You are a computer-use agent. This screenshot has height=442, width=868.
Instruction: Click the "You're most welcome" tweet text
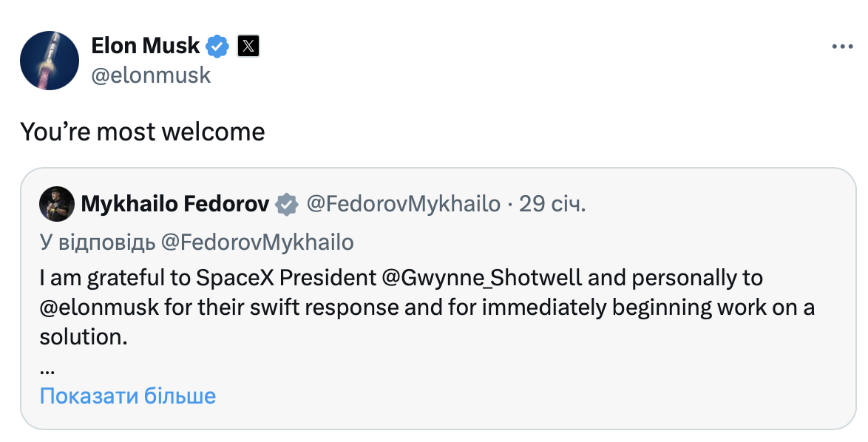142,132
